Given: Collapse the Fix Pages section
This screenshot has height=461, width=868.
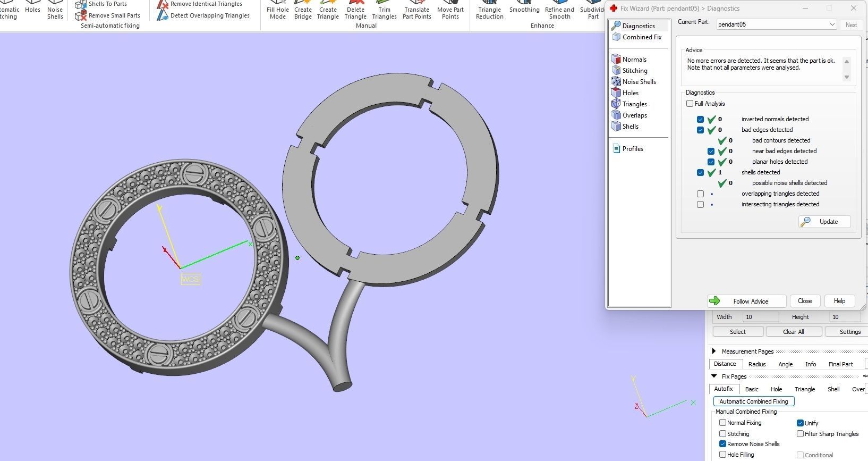Looking at the screenshot, I should [714, 376].
